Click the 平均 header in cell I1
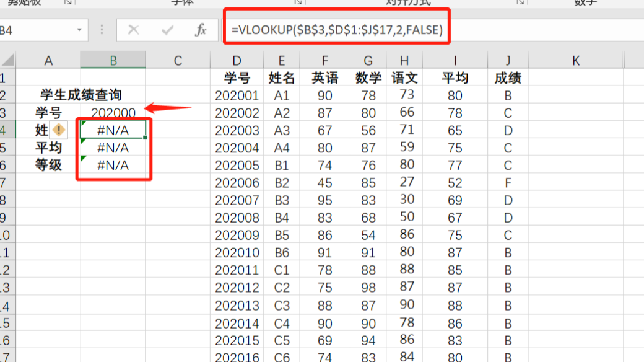 [455, 77]
